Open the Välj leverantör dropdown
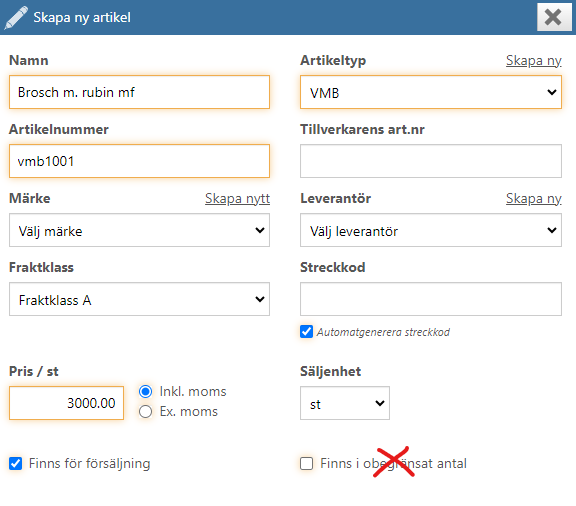 431,230
